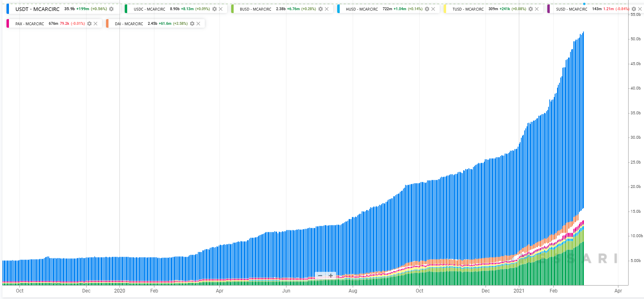
Task: Remove the HUSD series from chart
Action: [x=433, y=9]
